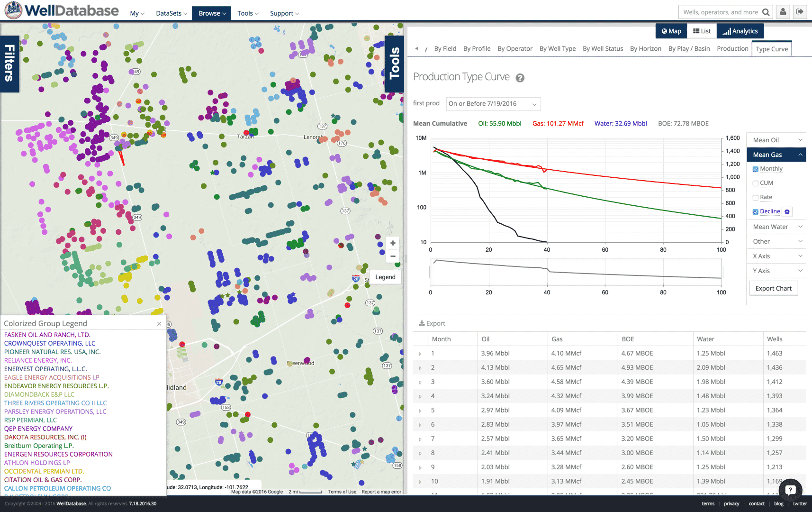Expand the X Axis section
Viewport: 812px width, 512px height.
point(777,256)
